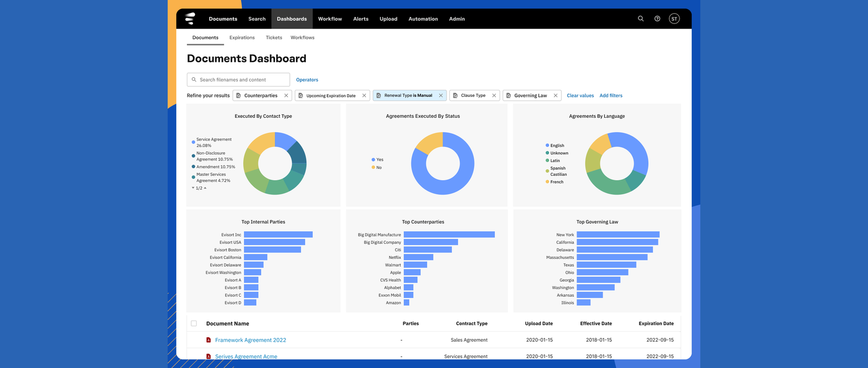Click the Governing Law filter icon

tap(509, 95)
